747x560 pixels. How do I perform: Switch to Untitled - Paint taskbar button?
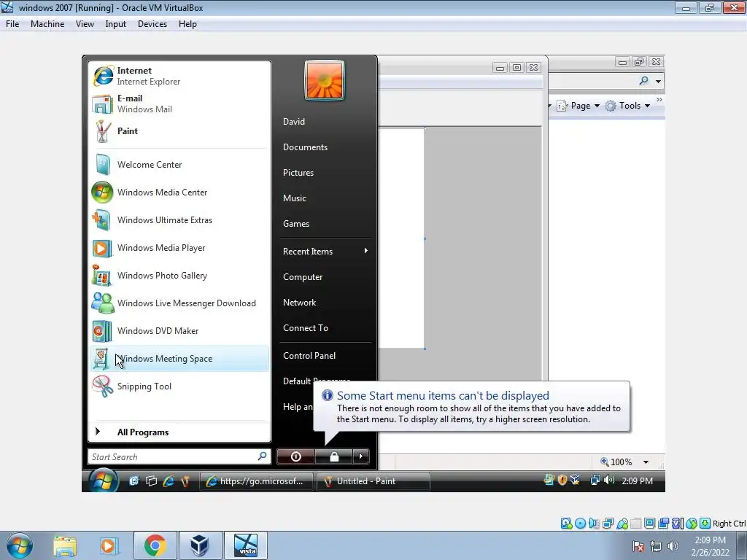373,481
